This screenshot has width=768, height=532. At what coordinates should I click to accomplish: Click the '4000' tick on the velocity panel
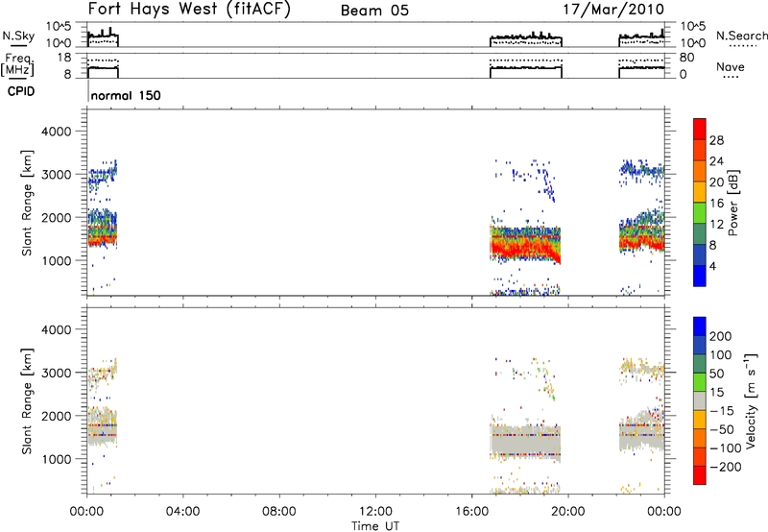(56, 329)
